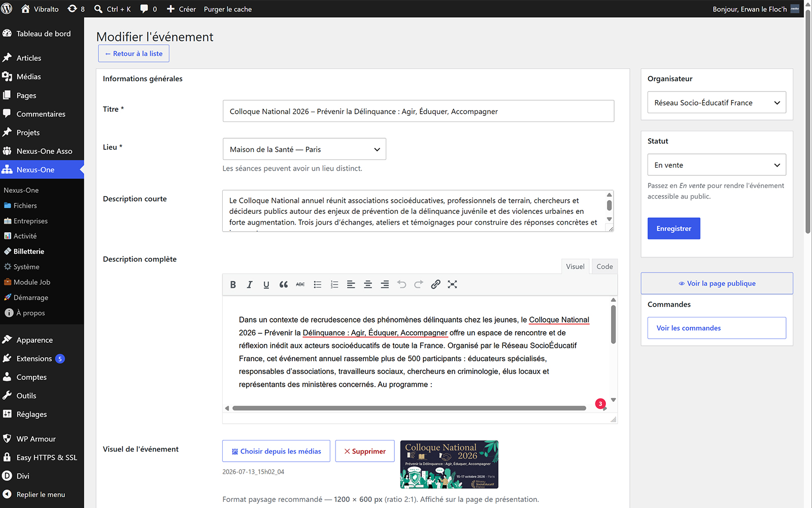812x508 pixels.
Task: Open Apparence menu
Action: (42, 340)
